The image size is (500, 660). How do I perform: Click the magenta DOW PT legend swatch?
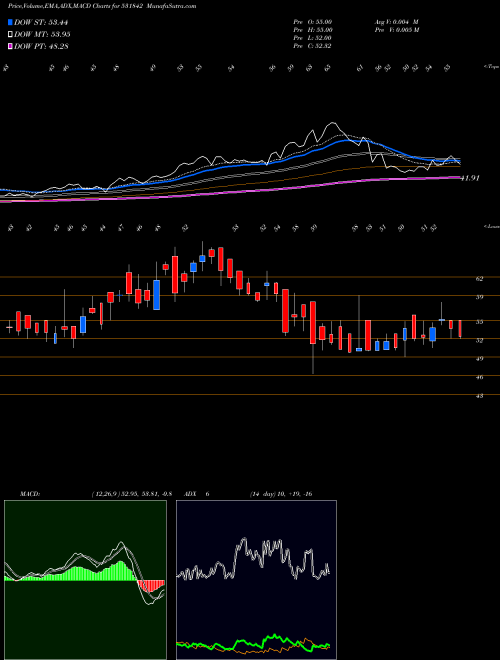11,46
